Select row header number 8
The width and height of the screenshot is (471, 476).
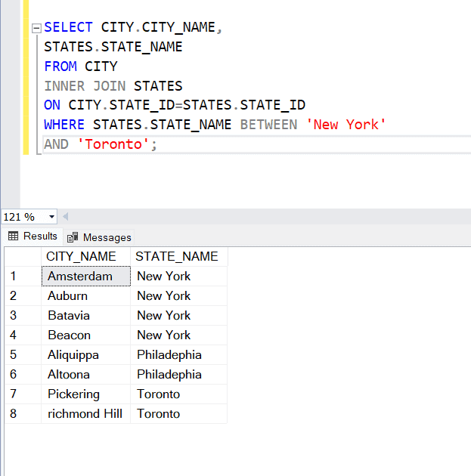point(23,414)
